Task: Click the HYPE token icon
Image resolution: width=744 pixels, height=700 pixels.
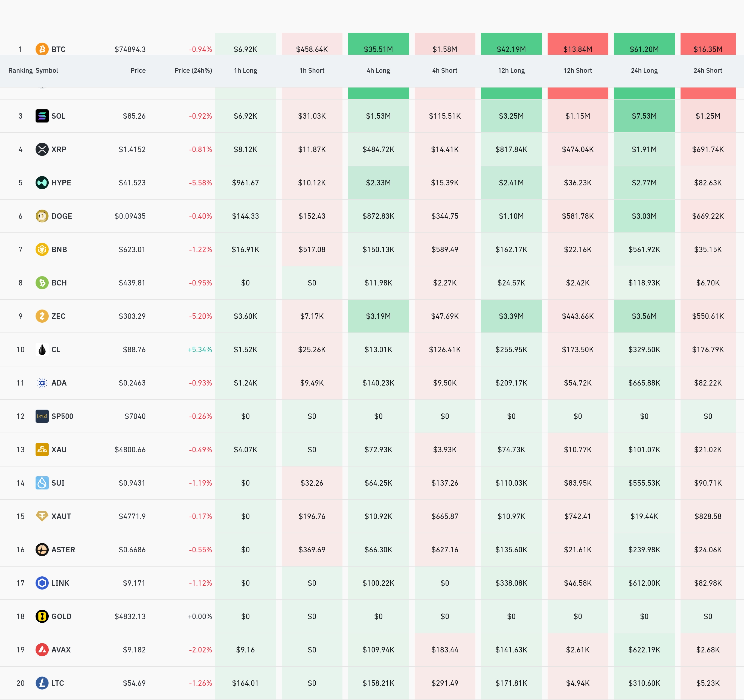Action: pyautogui.click(x=42, y=183)
